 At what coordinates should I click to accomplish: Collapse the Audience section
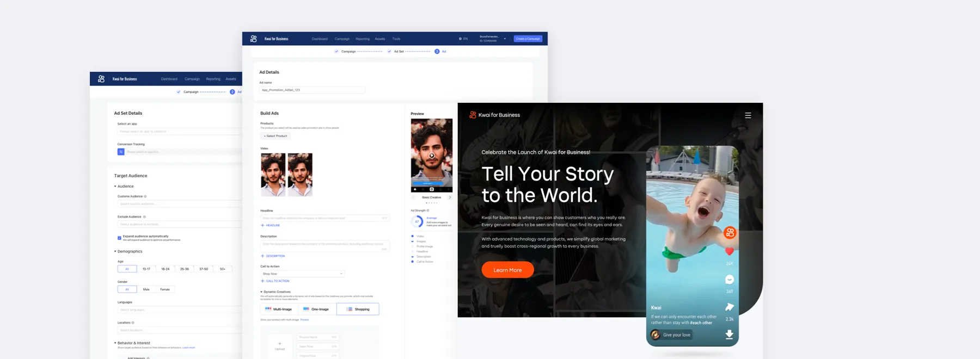pyautogui.click(x=115, y=186)
